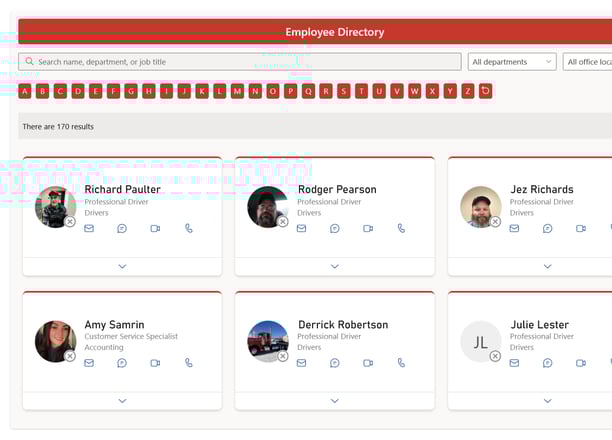
Task: Open chat with Derrick Robertson
Action: [x=334, y=363]
